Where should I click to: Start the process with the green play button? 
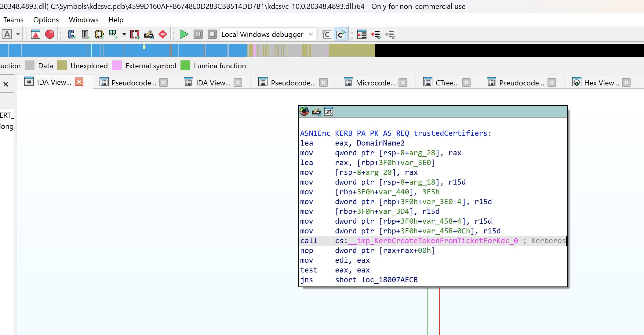(184, 34)
